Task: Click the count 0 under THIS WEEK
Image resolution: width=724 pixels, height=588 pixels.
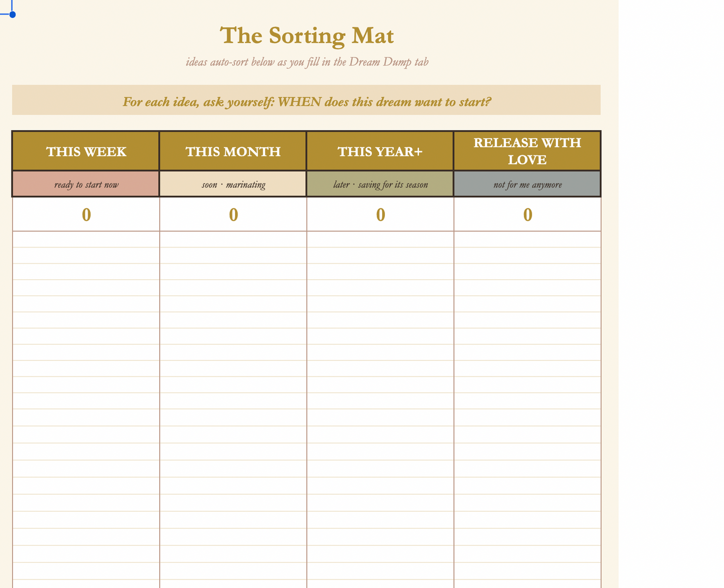Action: point(86,214)
